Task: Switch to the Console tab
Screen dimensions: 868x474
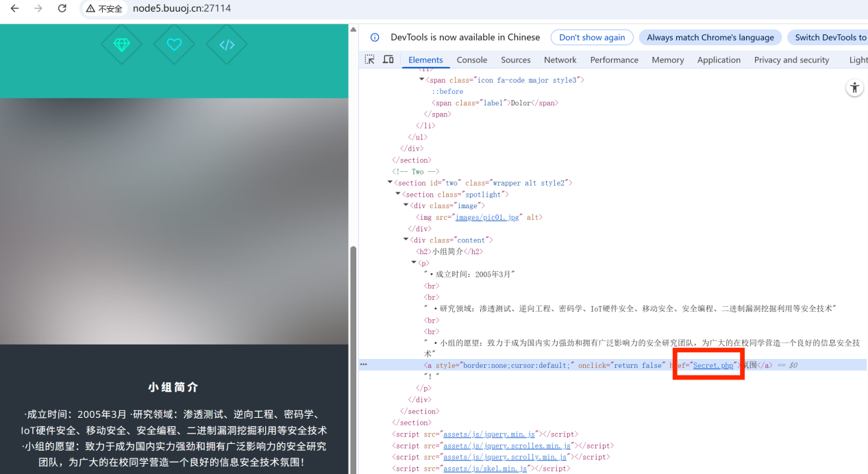Action: coord(472,60)
